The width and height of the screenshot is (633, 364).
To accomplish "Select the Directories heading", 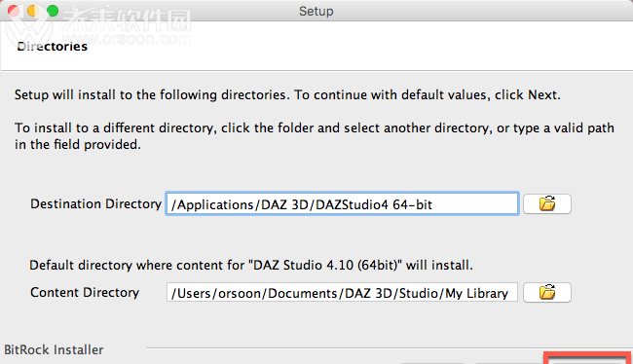I will (52, 47).
